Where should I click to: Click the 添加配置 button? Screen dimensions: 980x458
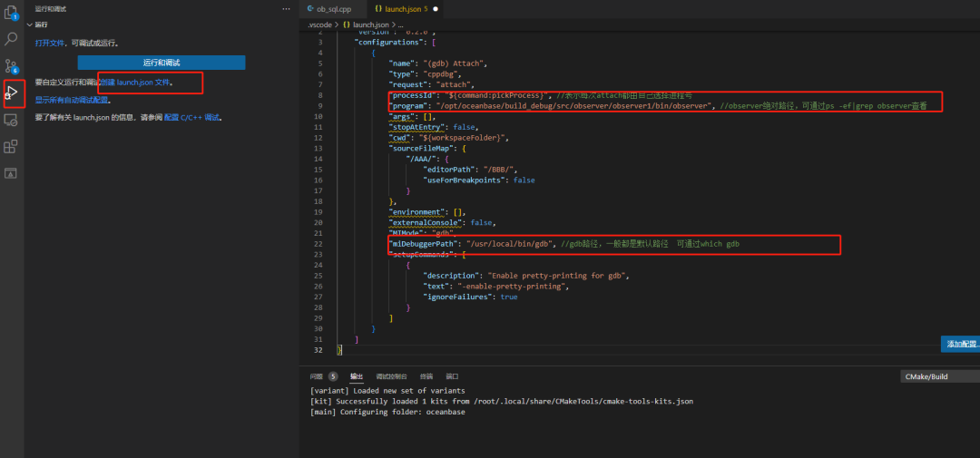pyautogui.click(x=961, y=344)
